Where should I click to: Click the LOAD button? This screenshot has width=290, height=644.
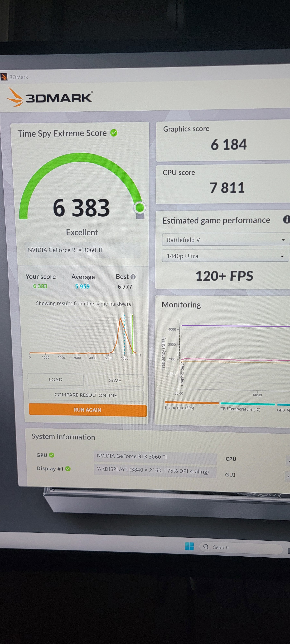pos(56,379)
